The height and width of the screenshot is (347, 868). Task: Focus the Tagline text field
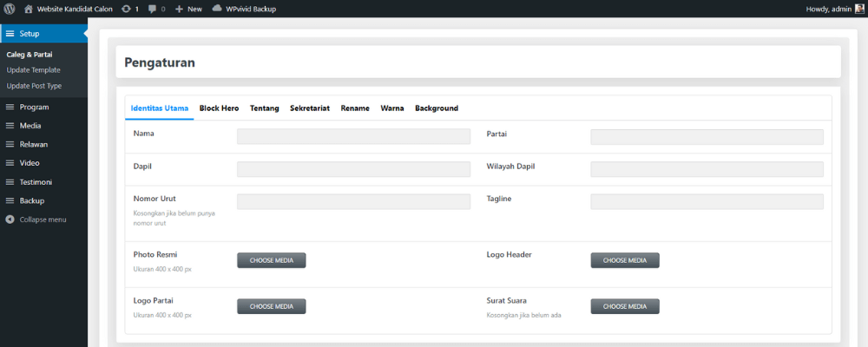(707, 201)
